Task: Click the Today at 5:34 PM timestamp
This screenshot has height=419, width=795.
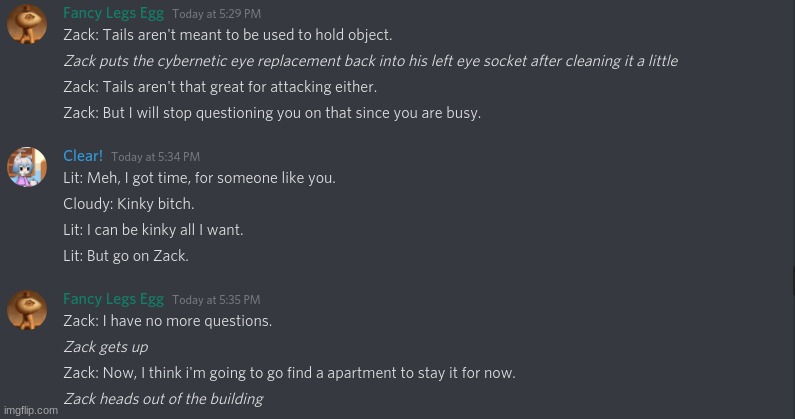Action: click(155, 157)
